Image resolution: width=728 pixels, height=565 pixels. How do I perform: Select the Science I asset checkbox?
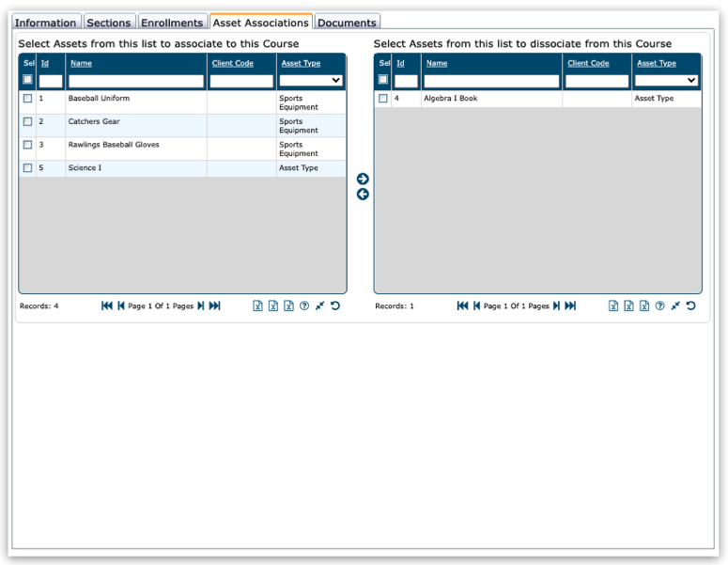click(x=27, y=168)
